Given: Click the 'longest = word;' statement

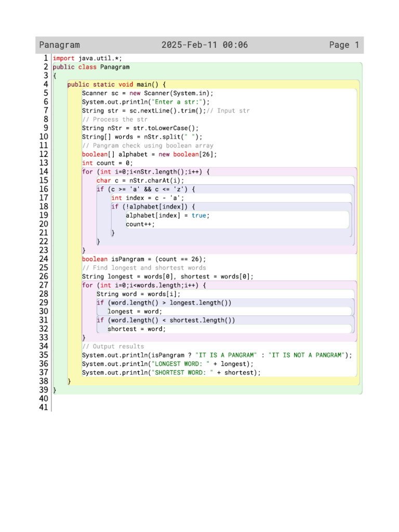Looking at the screenshot, I should point(135,312).
